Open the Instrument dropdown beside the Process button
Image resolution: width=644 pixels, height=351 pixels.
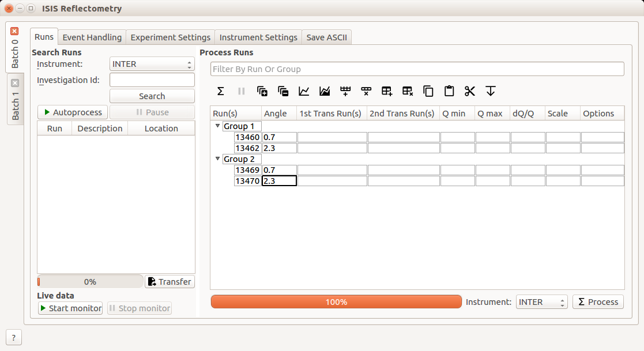[x=541, y=302]
